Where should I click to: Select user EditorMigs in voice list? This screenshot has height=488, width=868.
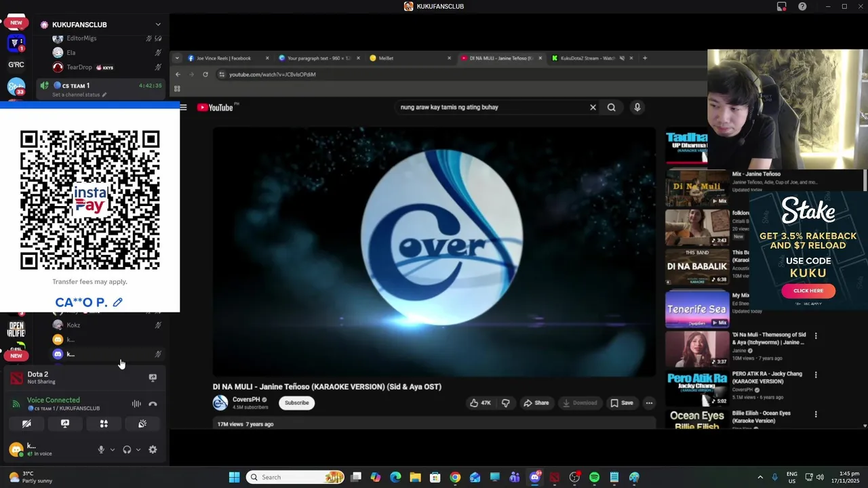tap(107, 38)
